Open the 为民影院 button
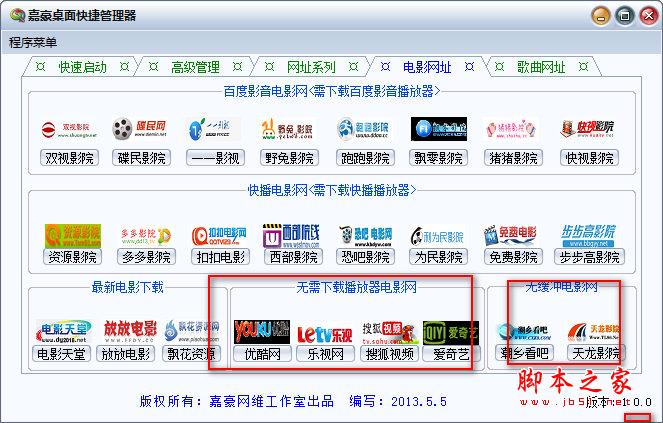 [x=438, y=257]
